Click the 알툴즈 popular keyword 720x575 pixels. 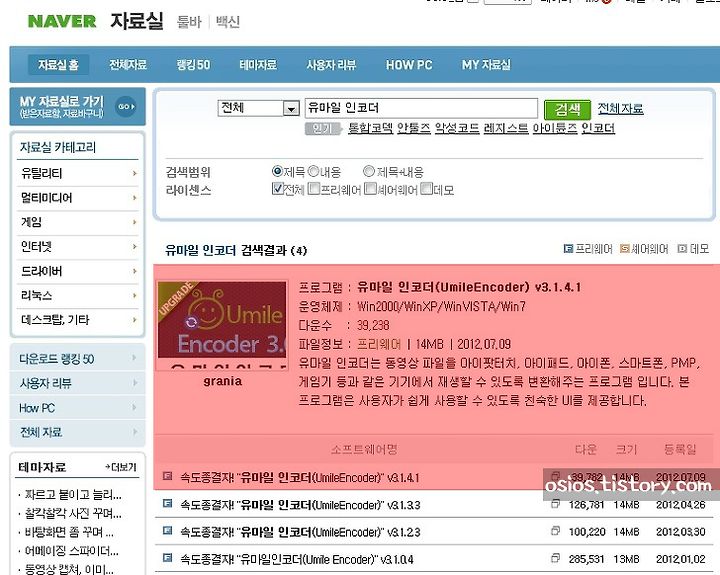coord(414,128)
